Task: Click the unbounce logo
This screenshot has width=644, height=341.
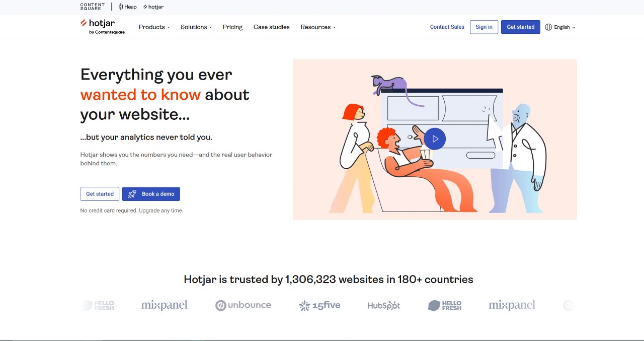Action: [243, 305]
